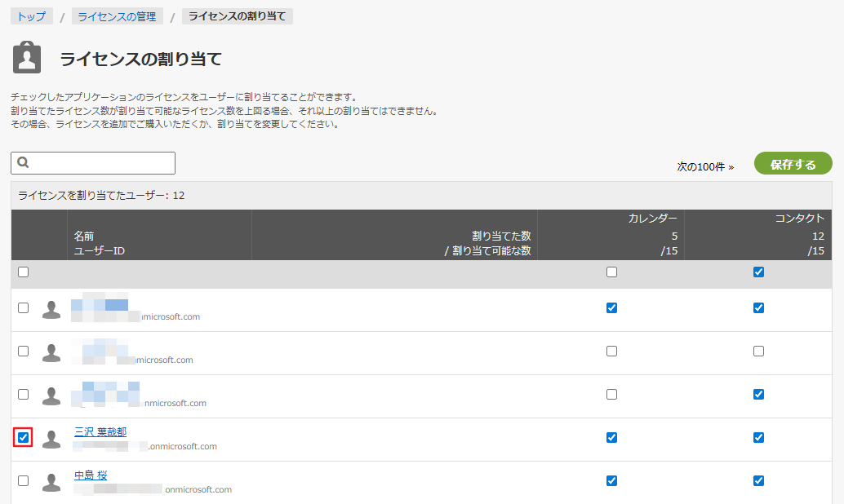This screenshot has height=504, width=844.
Task: Uncheck コンタクト license for 三沢 user
Action: point(758,437)
